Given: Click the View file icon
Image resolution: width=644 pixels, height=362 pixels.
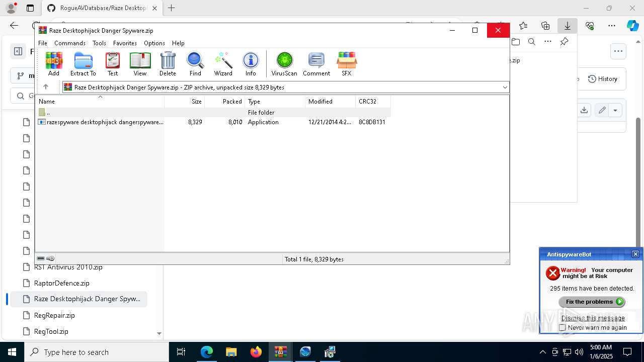Looking at the screenshot, I should tap(140, 64).
